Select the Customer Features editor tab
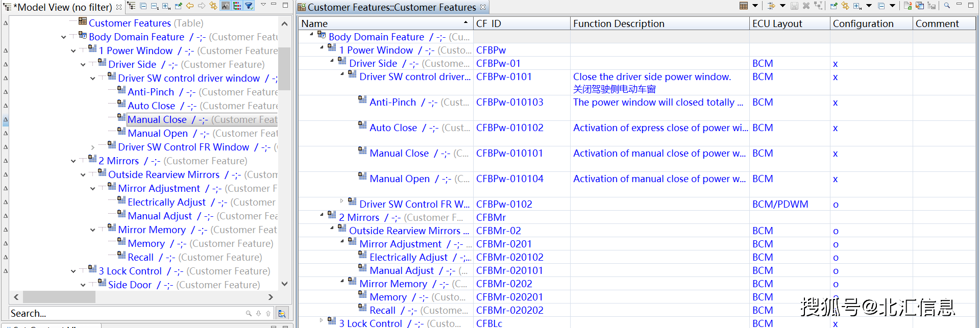Viewport: 980px width, 328px height. [x=391, y=7]
